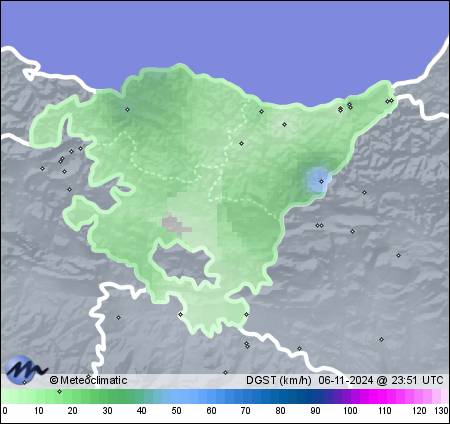Select the rightmost diamond at the region's eastern coastal tip
Viewport: 450px width, 424px height.
(392, 100)
